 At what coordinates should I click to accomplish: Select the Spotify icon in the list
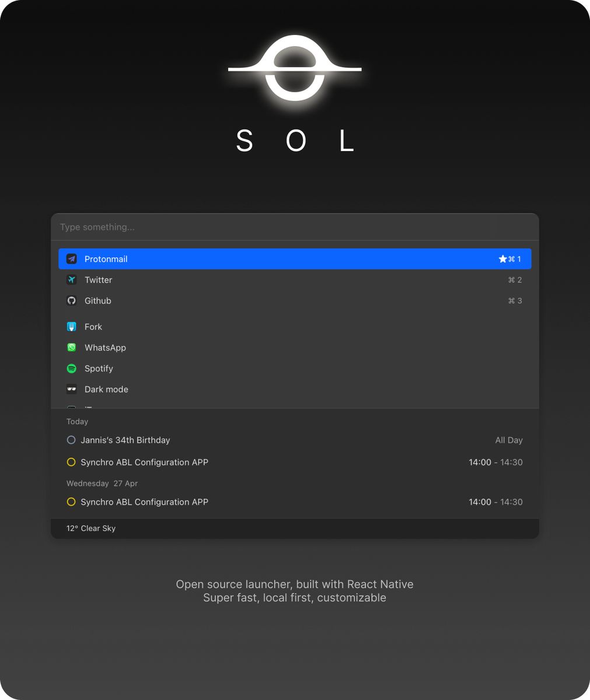pos(71,368)
